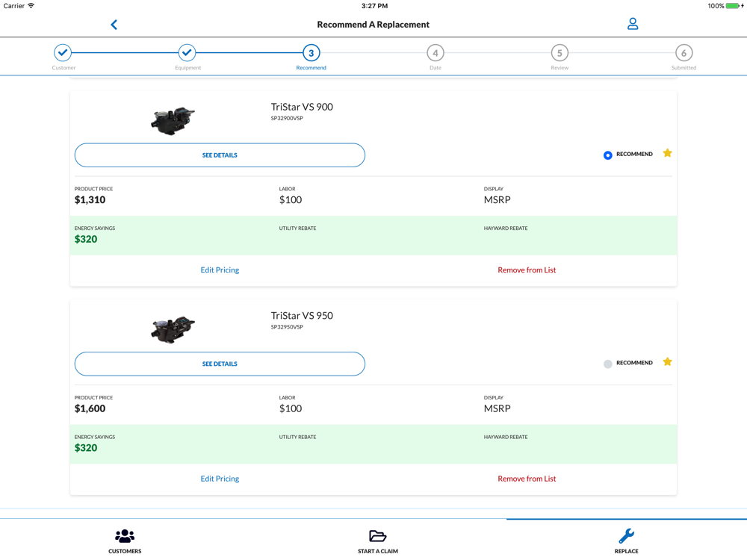Select the TriStar VS 950 product title
747x560 pixels.
point(302,316)
